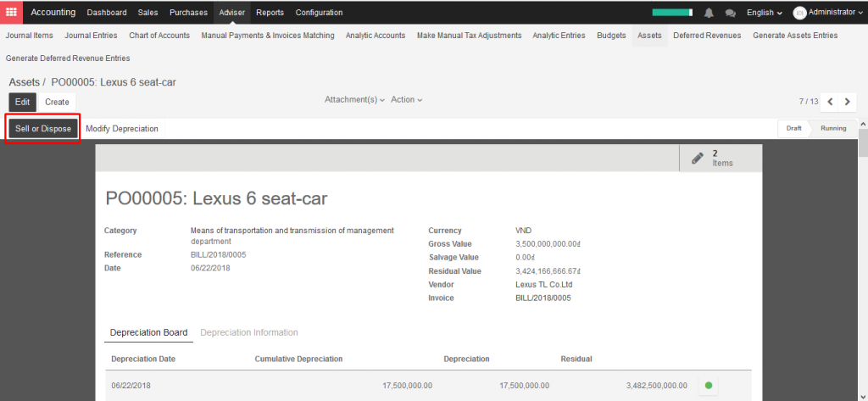Image resolution: width=868 pixels, height=401 pixels.
Task: Click the green status dot in 06/22/2018 row
Action: (x=709, y=386)
